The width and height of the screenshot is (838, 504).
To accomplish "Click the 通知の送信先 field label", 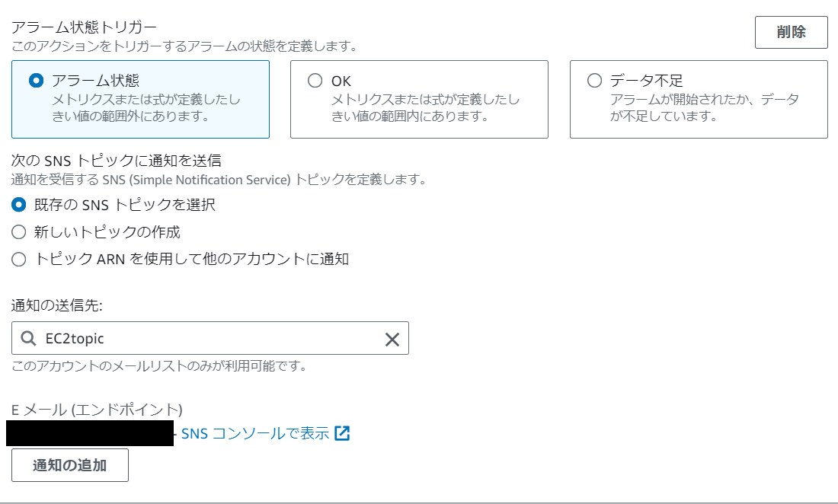I will (x=56, y=305).
